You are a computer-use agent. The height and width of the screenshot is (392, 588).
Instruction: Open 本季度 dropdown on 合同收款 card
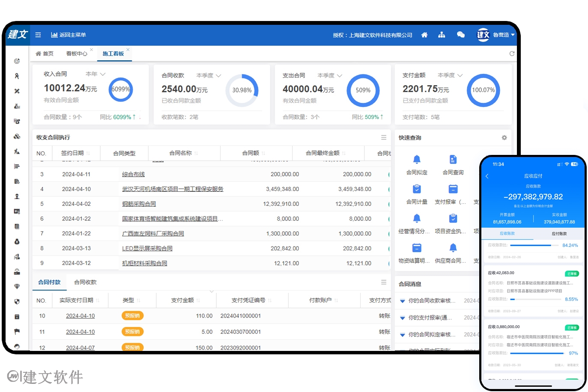tap(209, 75)
